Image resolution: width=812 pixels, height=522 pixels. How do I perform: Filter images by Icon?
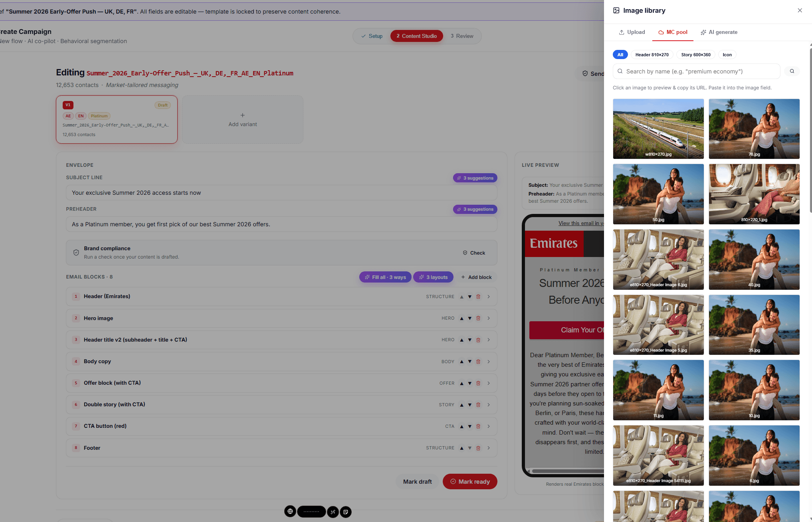tap(727, 55)
